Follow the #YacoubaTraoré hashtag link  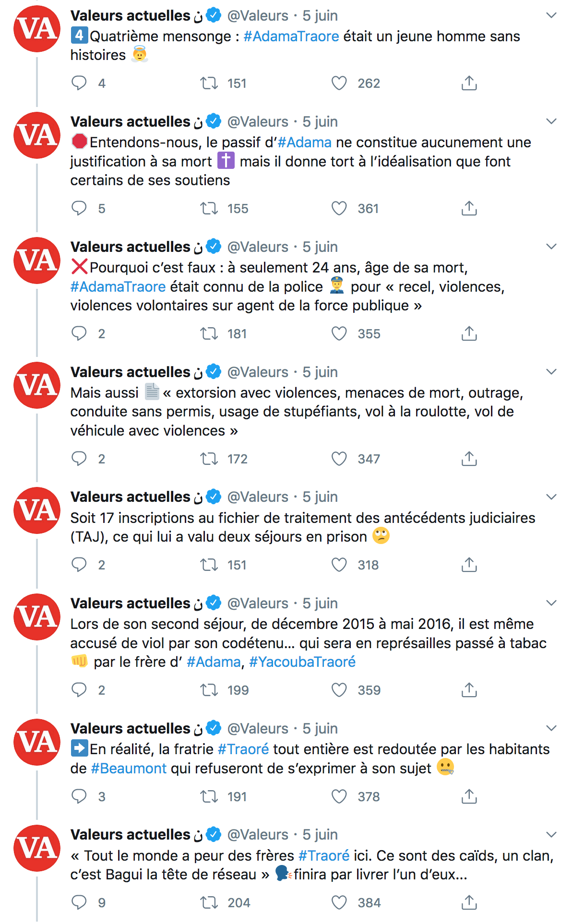(302, 662)
